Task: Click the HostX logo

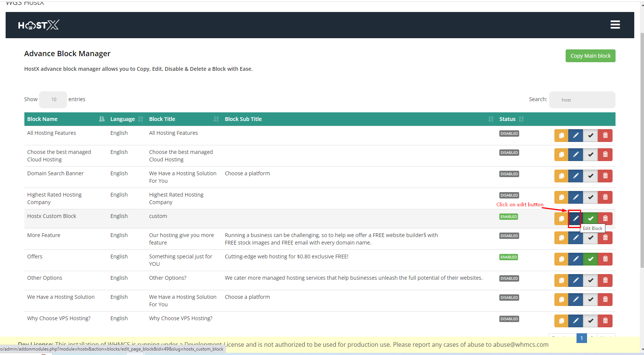Action: (x=39, y=25)
